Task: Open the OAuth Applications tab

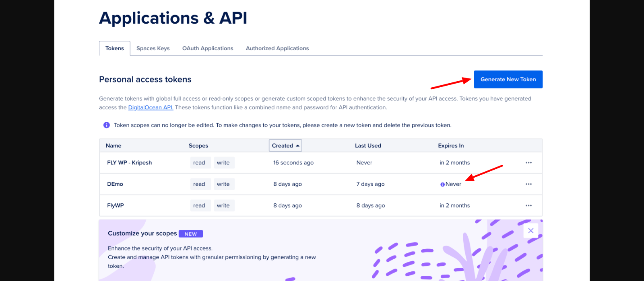Action: click(208, 48)
